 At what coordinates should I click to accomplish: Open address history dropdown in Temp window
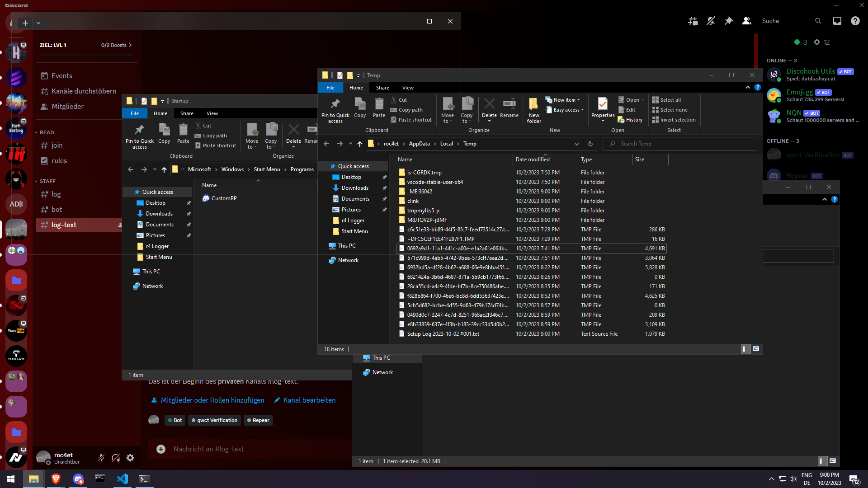[x=576, y=144]
